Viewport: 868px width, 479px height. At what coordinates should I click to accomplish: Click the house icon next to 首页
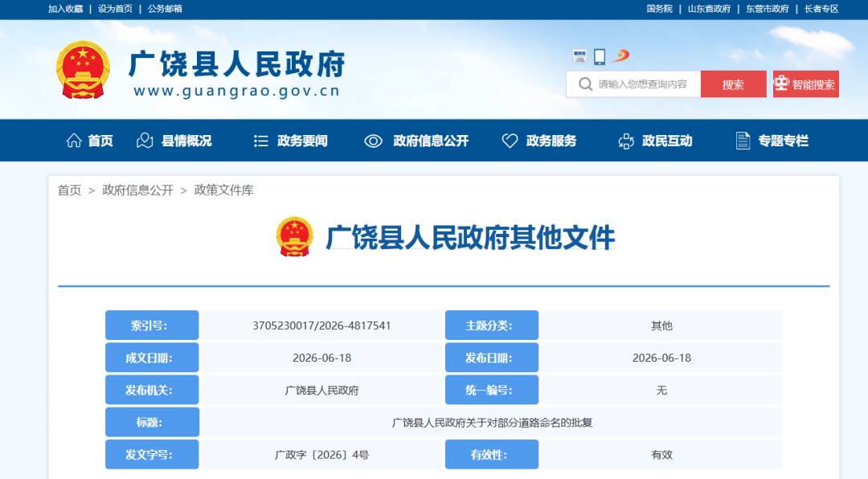(x=74, y=141)
